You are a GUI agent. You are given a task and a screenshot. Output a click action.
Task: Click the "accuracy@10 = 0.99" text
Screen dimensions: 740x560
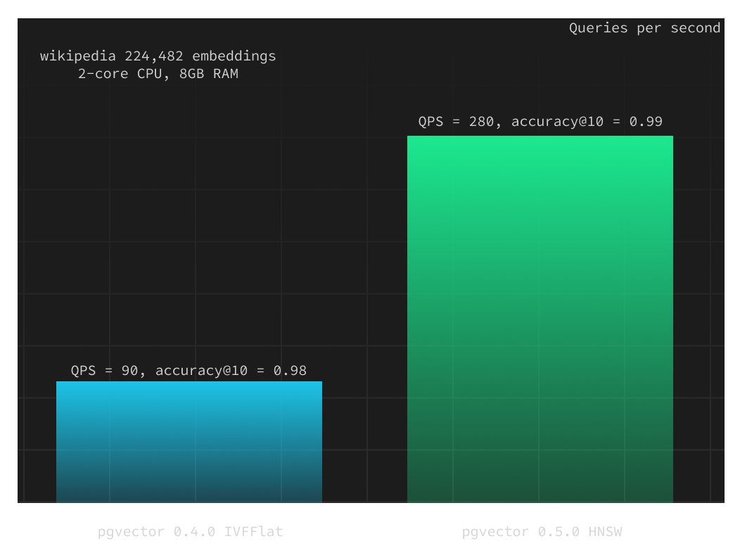click(587, 122)
